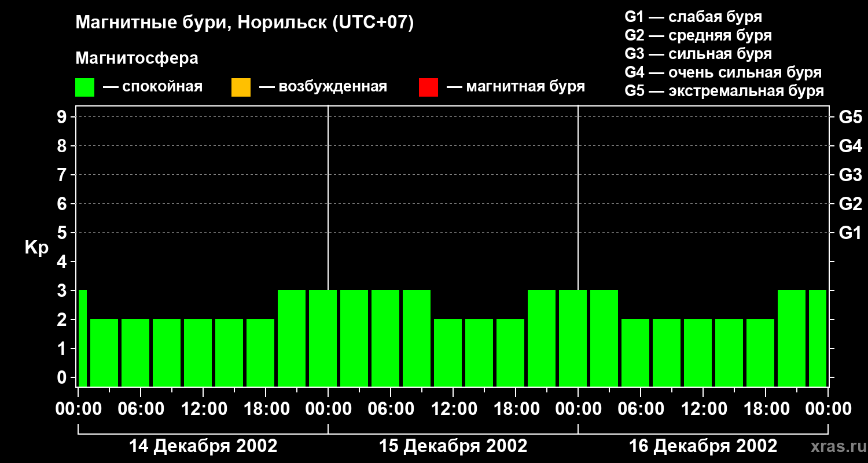Viewport: 868px width, 463px height.
Task: Click the Kp axis value 5
Action: [x=63, y=233]
